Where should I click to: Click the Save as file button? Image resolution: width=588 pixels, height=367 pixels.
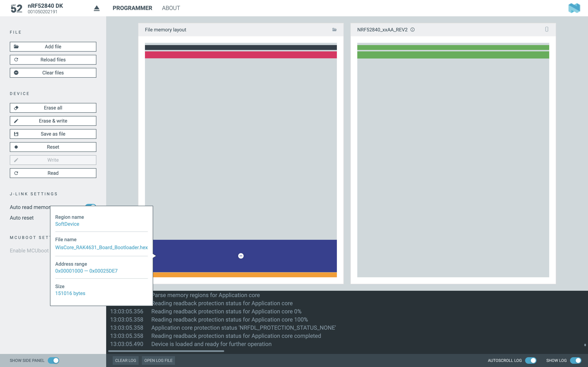pyautogui.click(x=53, y=134)
